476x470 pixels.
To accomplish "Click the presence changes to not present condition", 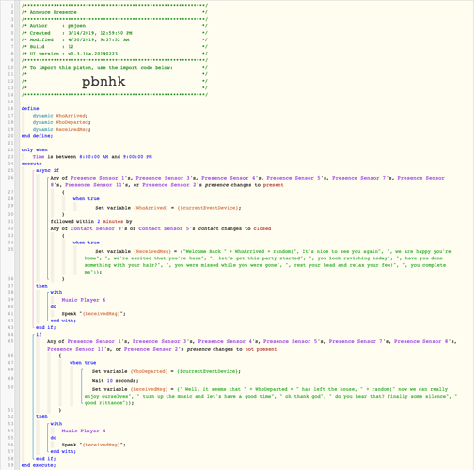I will point(252,345).
